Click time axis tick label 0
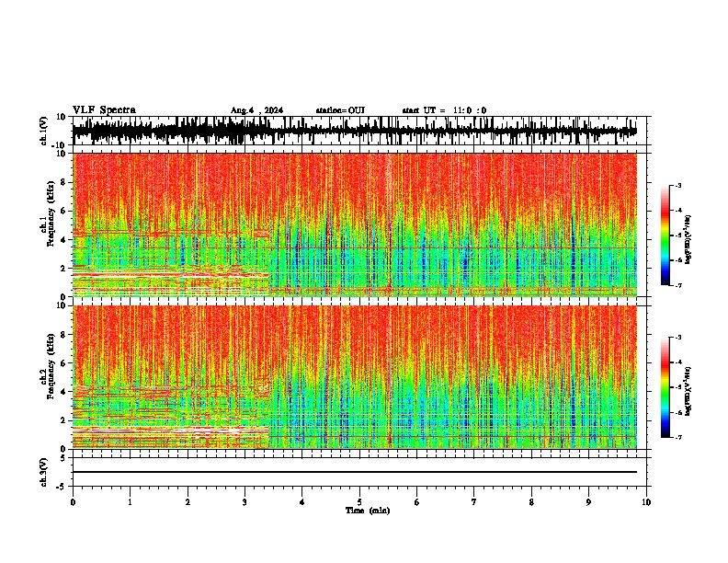 (73, 502)
